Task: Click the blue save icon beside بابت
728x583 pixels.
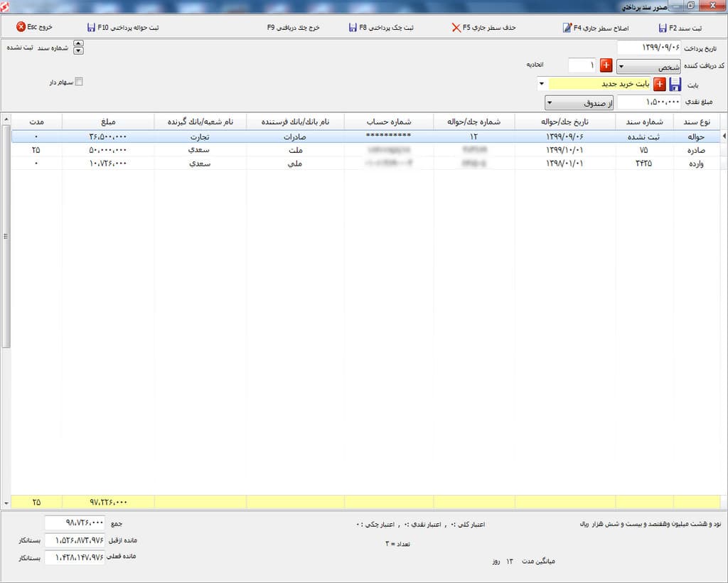Action: pos(675,85)
